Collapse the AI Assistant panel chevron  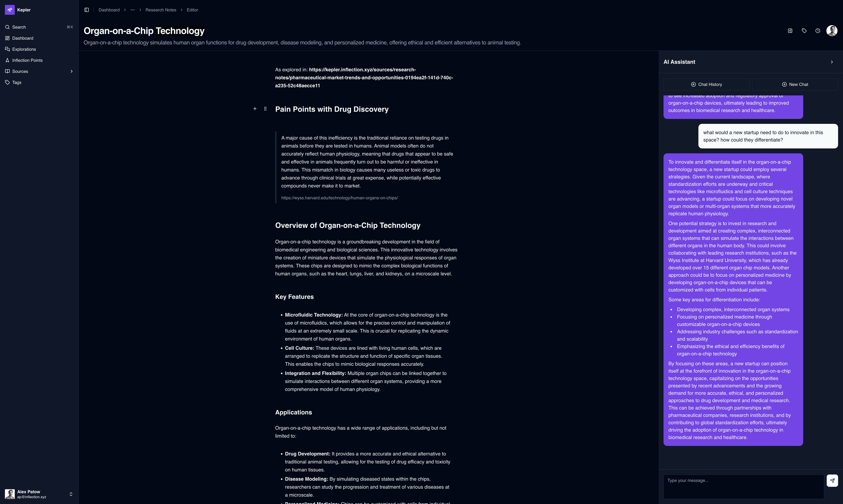[832, 62]
